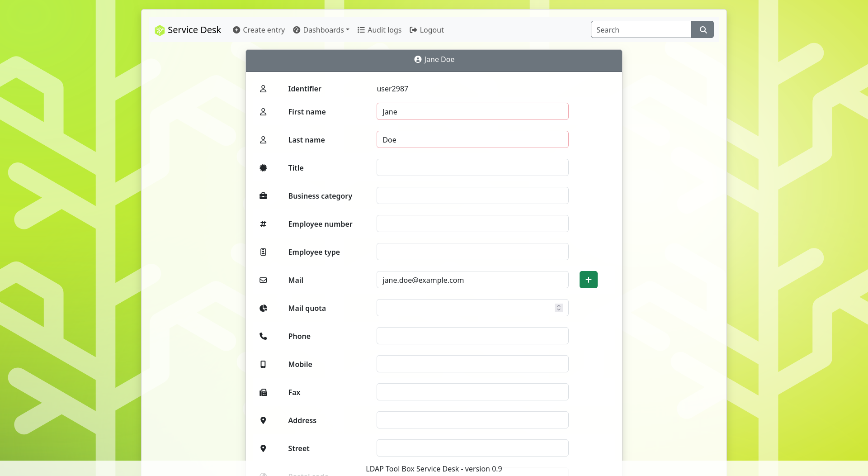Image resolution: width=868 pixels, height=476 pixels.
Task: Click the map pin icon next to Address
Action: pos(263,420)
